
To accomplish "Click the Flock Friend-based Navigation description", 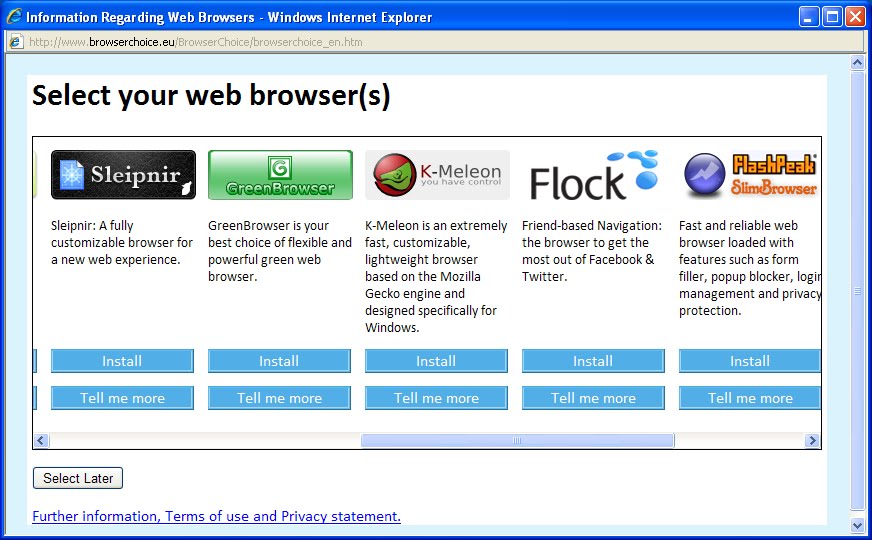I will click(x=592, y=251).
